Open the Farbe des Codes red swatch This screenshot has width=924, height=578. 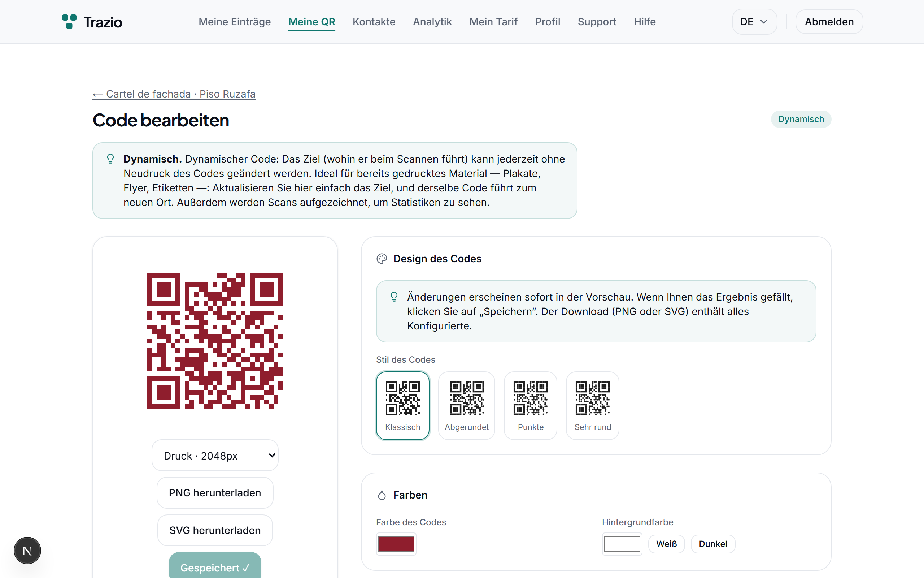(x=396, y=544)
